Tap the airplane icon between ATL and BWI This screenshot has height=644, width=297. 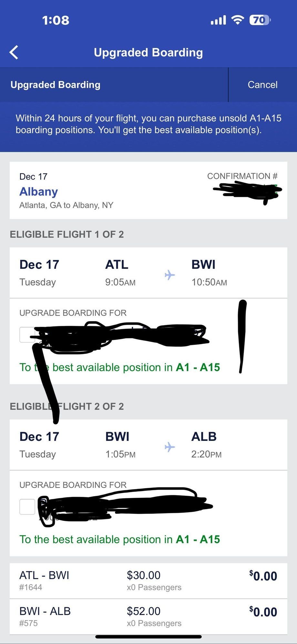tap(169, 275)
